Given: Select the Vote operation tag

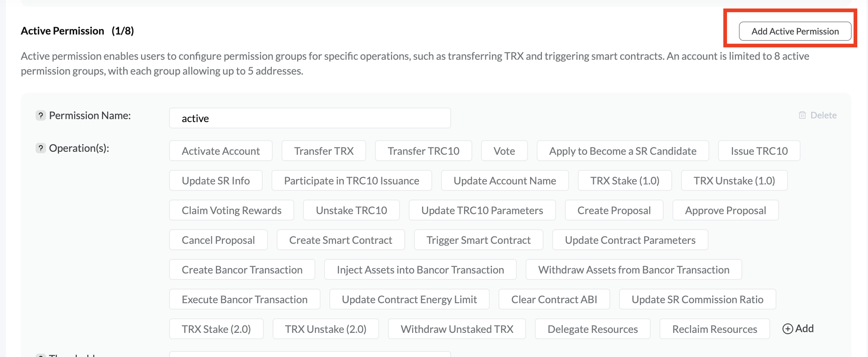Looking at the screenshot, I should coord(504,151).
